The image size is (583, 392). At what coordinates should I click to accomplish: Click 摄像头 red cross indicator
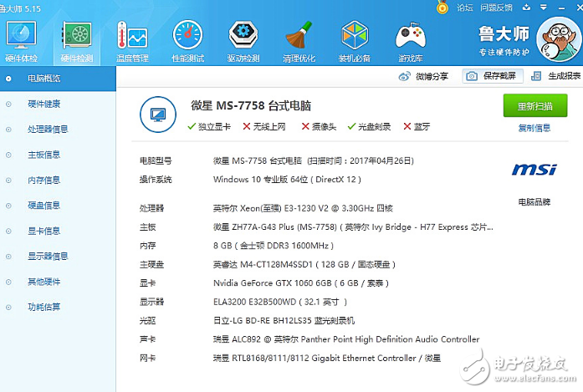[x=319, y=127]
